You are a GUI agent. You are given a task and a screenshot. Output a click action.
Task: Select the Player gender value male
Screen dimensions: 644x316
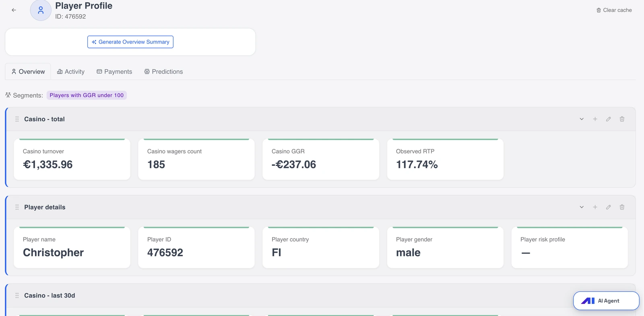(x=408, y=253)
